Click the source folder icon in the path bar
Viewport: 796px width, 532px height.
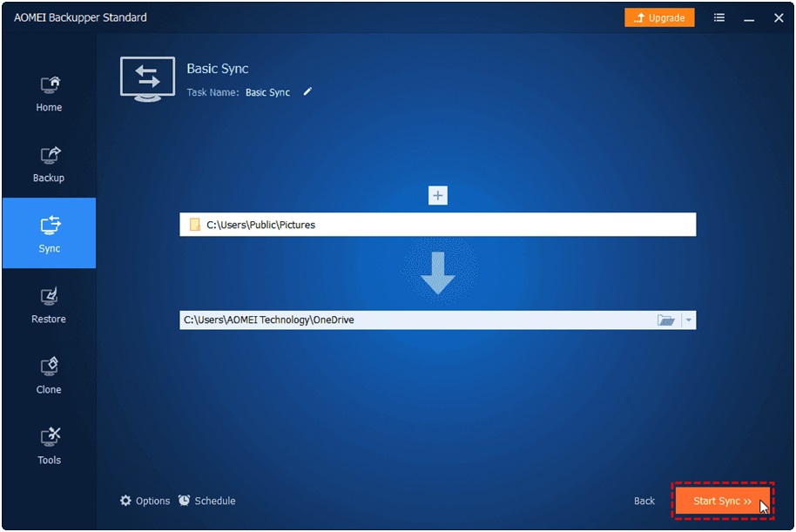pos(194,224)
